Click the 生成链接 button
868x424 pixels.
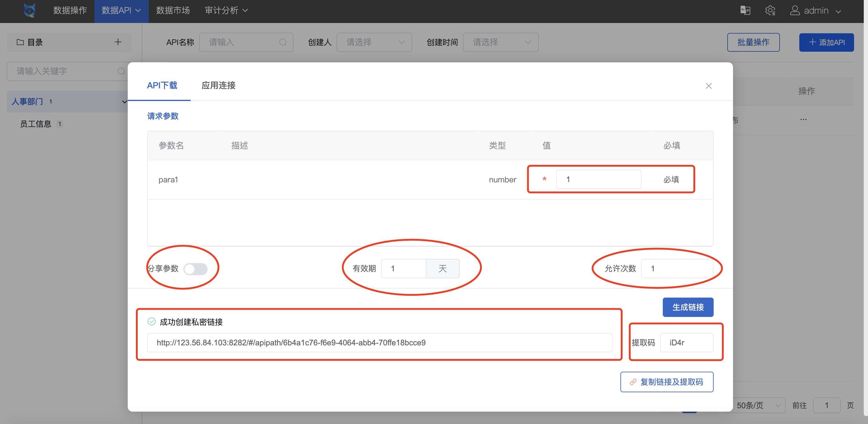click(x=688, y=307)
